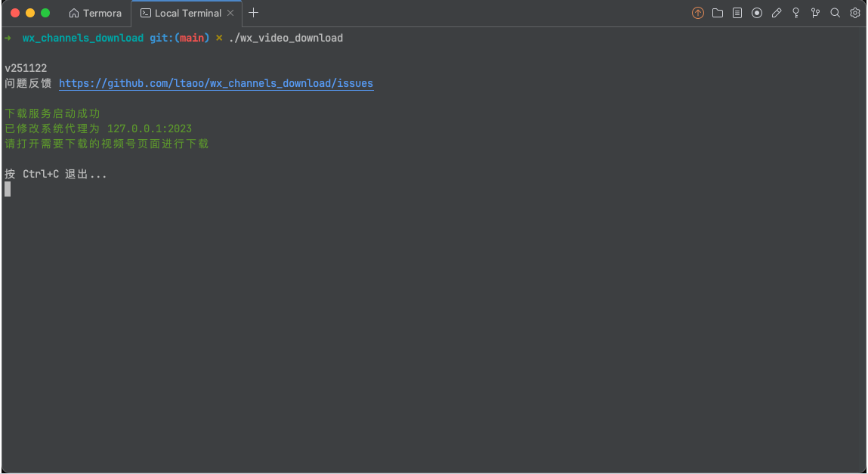The height and width of the screenshot is (474, 868).
Task: Click the terminal cursor block
Action: click(x=8, y=189)
